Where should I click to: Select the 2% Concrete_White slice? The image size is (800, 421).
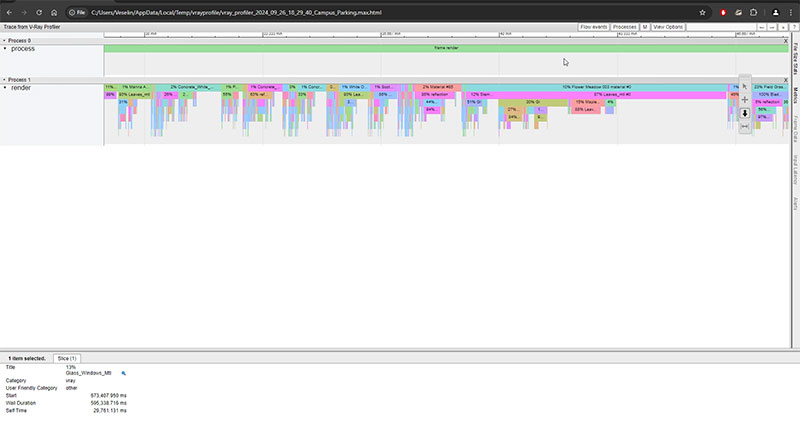click(189, 87)
